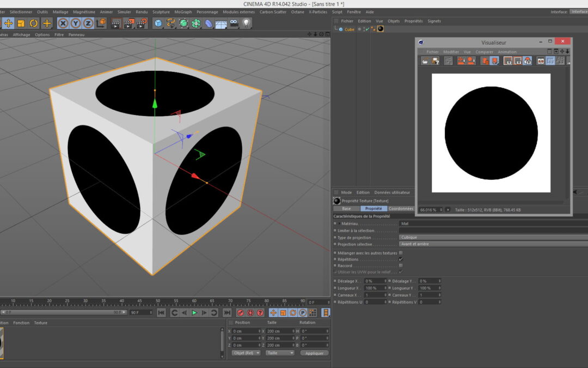Expand the 'Objet (Rel)' dropdown
Viewport: 588px width, 368px height.
tap(246, 353)
